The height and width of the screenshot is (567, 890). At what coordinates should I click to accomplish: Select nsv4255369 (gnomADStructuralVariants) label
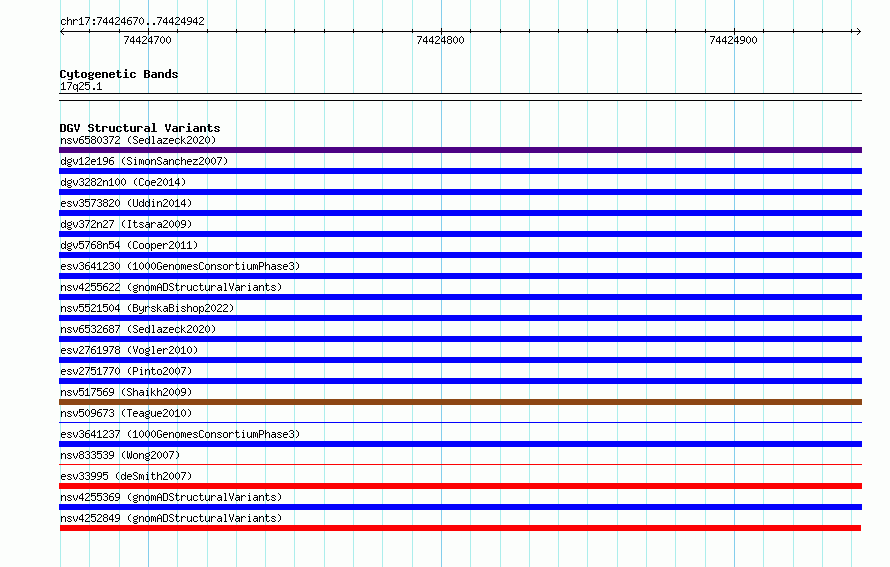(171, 497)
